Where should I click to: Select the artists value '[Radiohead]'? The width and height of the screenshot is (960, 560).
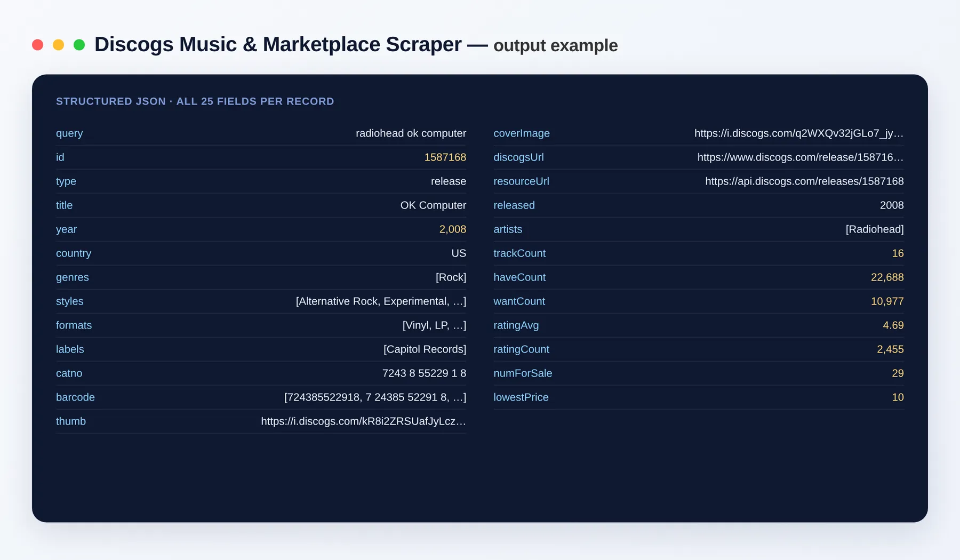(875, 229)
